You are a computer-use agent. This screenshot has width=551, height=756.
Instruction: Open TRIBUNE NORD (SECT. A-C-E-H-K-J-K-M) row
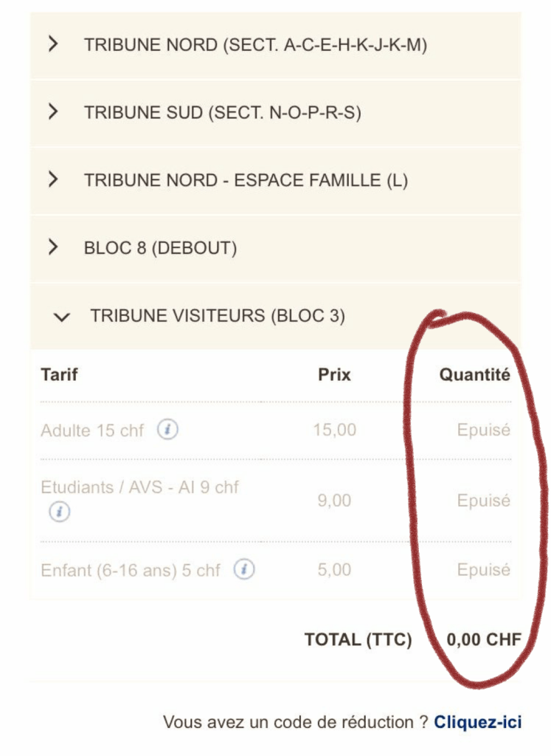click(x=255, y=44)
